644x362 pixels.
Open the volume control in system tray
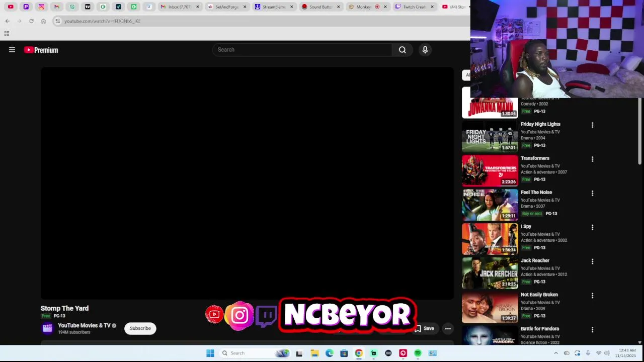tap(607, 353)
